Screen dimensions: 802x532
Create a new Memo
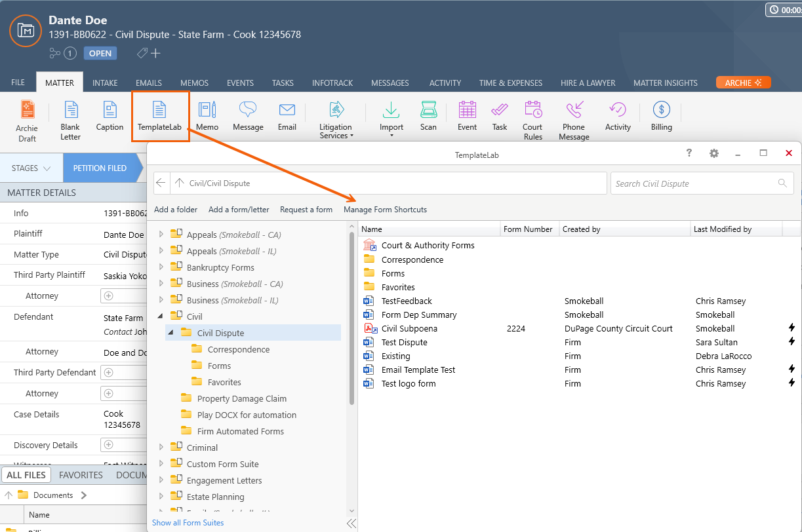pyautogui.click(x=207, y=117)
